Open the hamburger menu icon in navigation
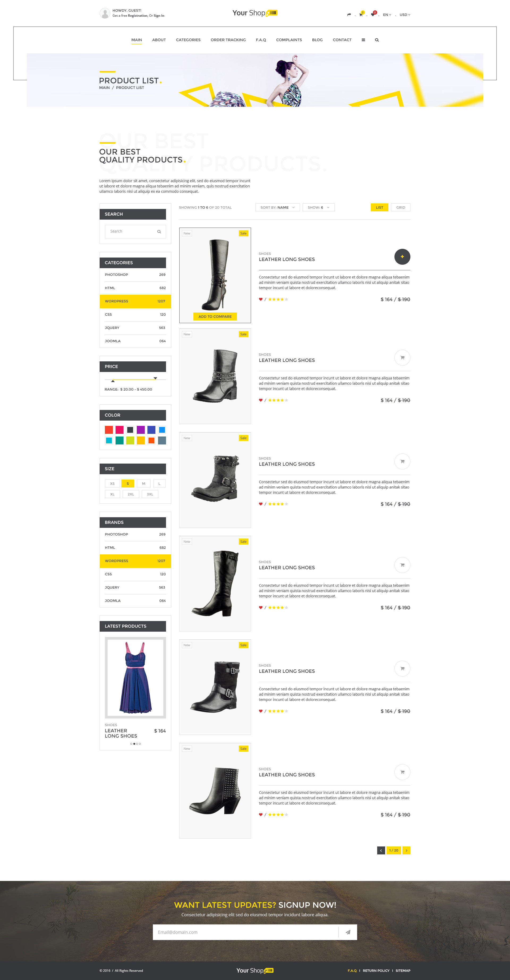The height and width of the screenshot is (980, 510). tap(363, 40)
